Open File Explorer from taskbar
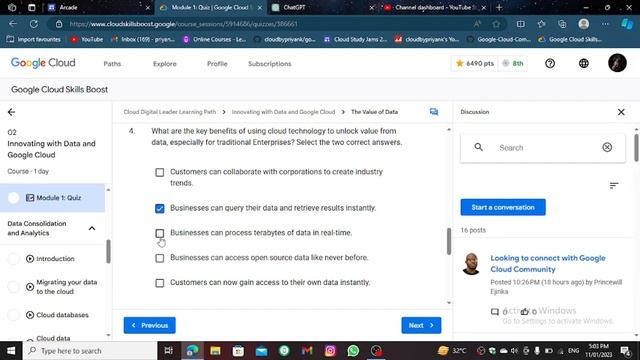Screen dimensions: 640x360 [x=215, y=351]
